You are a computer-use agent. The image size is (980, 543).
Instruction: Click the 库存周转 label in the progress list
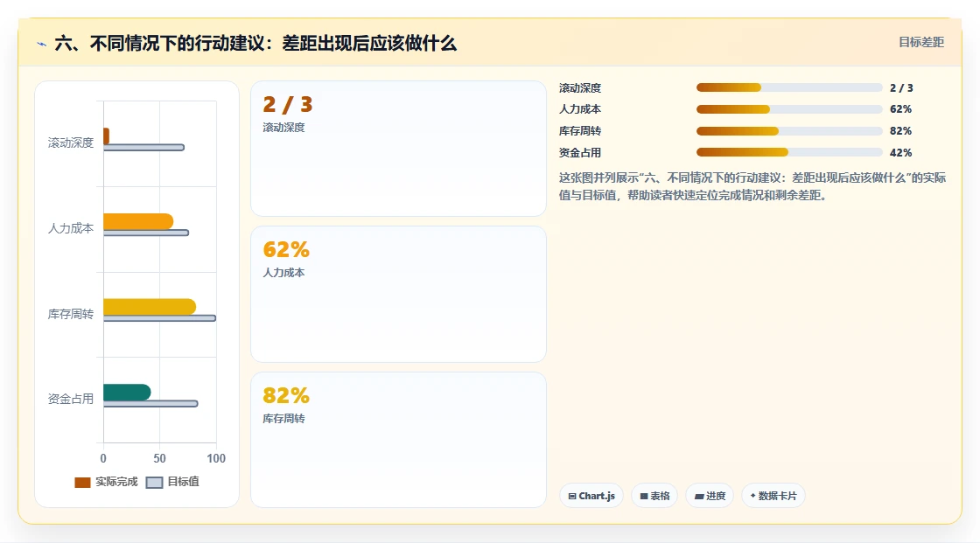(x=580, y=131)
